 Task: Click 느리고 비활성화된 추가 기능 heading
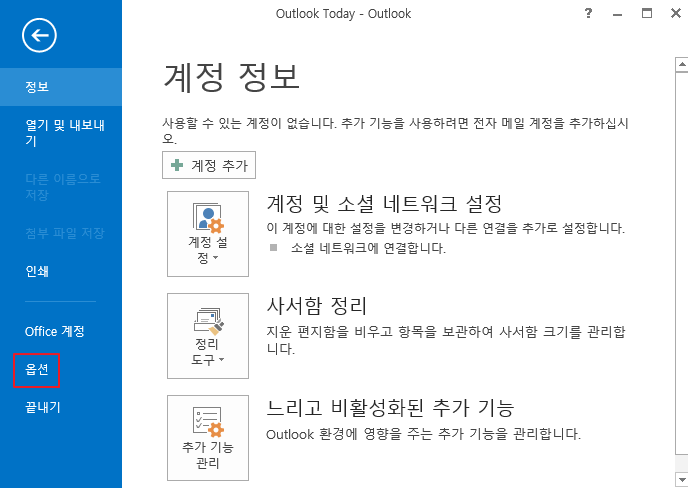(390, 408)
